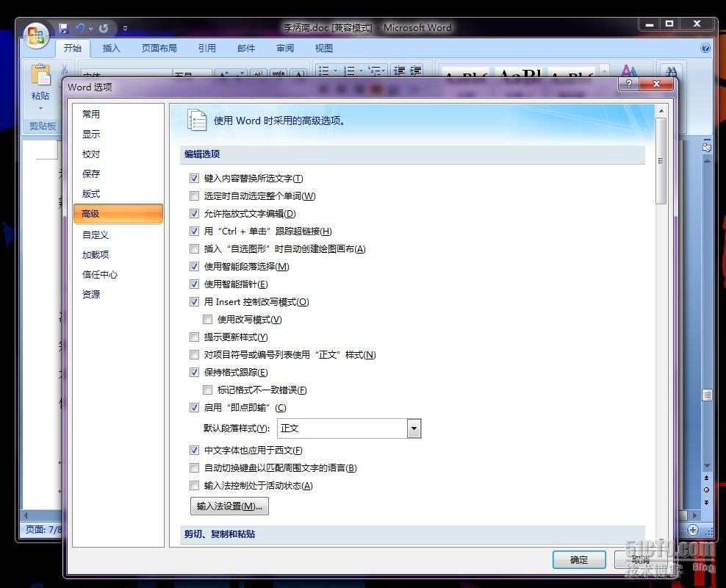Click the options pane scroll up arrow
Image resolution: width=726 pixels, height=588 pixels.
click(x=661, y=111)
